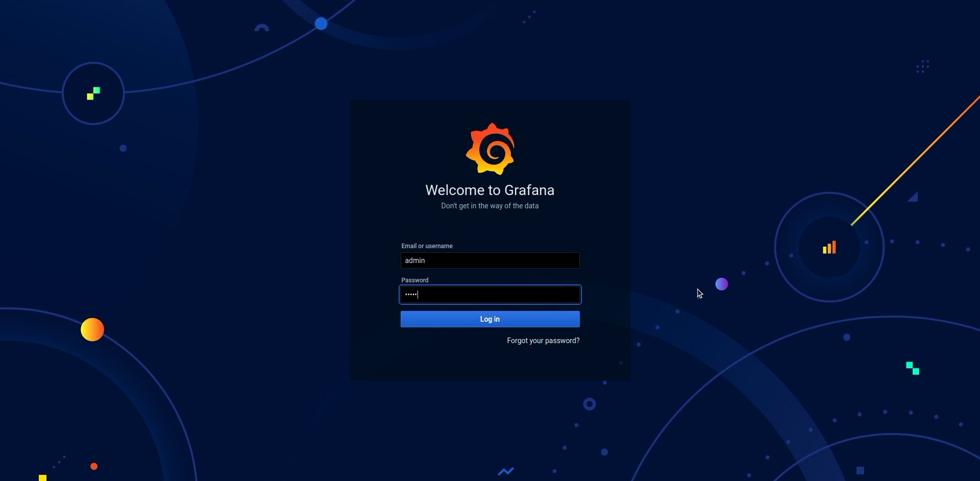
Task: Click the dotted grid icon at top right
Action: 923,66
